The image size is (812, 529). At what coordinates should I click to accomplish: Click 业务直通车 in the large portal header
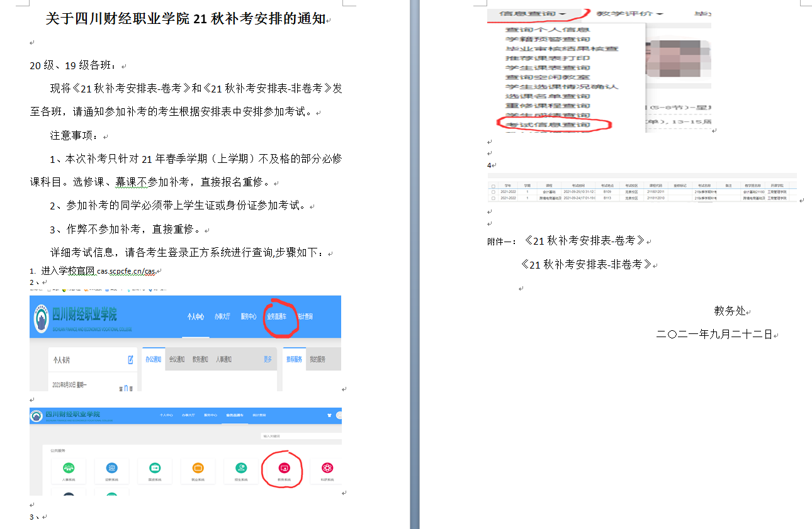277,317
